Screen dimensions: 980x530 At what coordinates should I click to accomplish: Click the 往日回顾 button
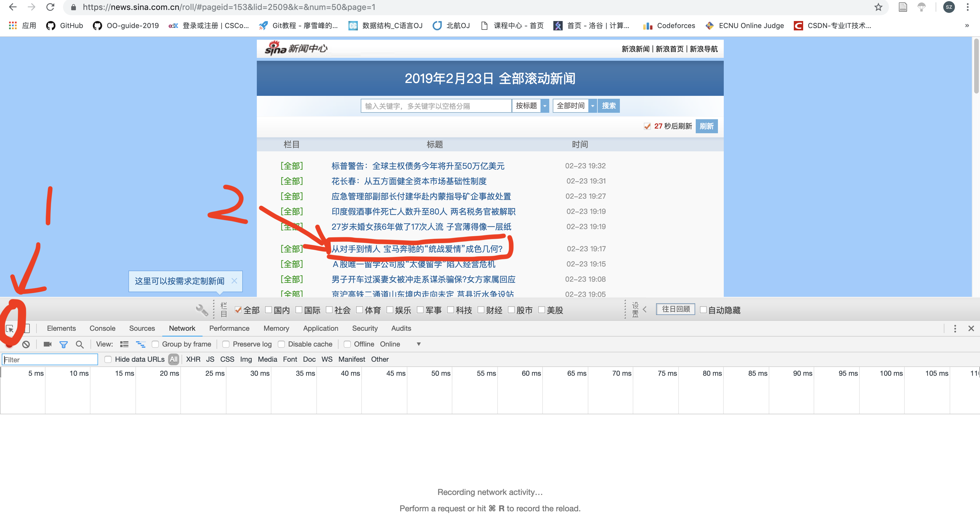tap(675, 309)
